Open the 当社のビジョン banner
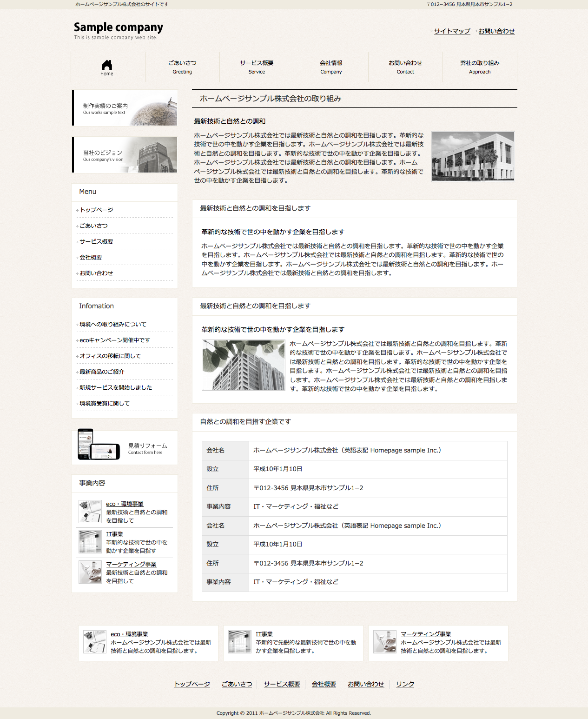Screen dimensions: 588x719 click(125, 155)
